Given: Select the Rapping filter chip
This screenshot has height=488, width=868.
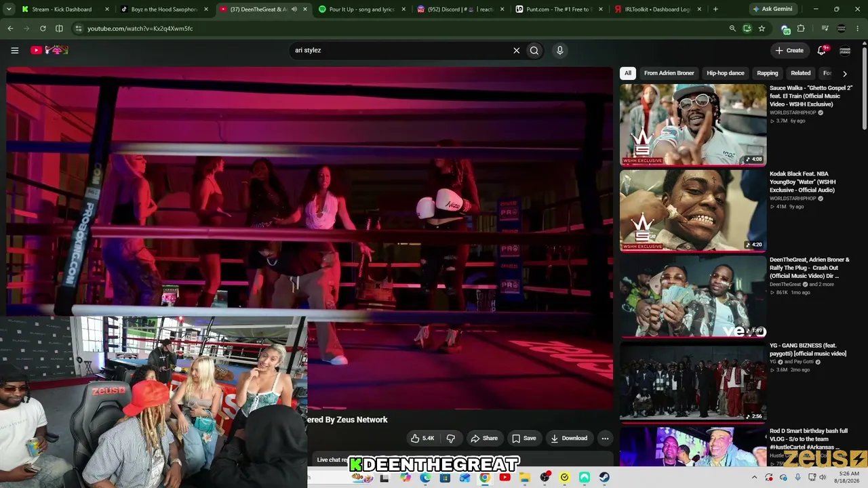Looking at the screenshot, I should pyautogui.click(x=768, y=73).
